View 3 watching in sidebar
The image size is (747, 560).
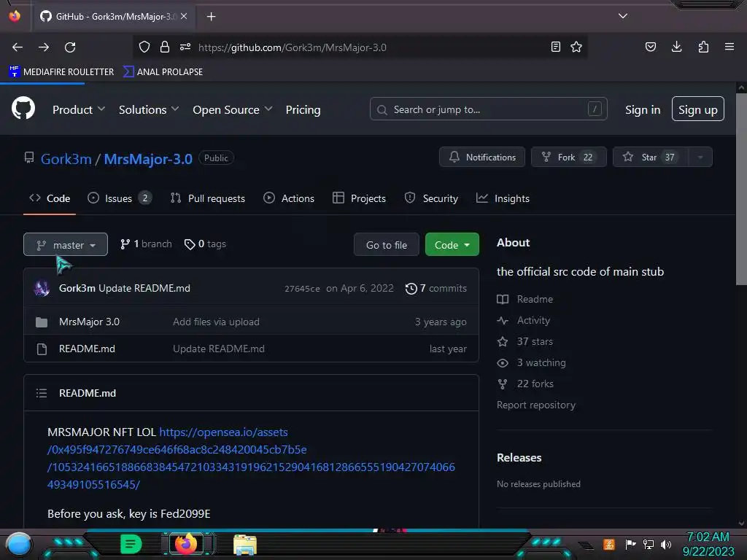click(x=531, y=362)
